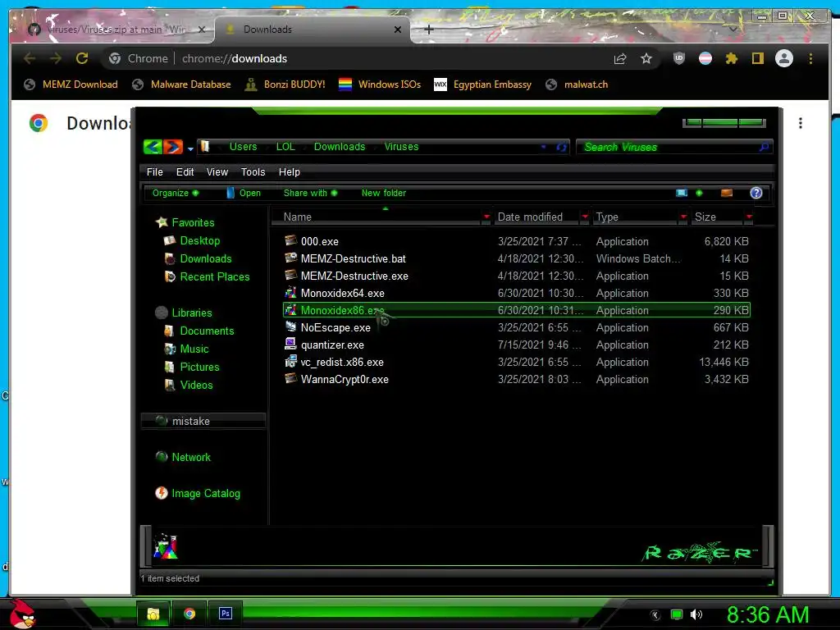Click the Open toolbar button
The height and width of the screenshot is (630, 840).
(244, 193)
